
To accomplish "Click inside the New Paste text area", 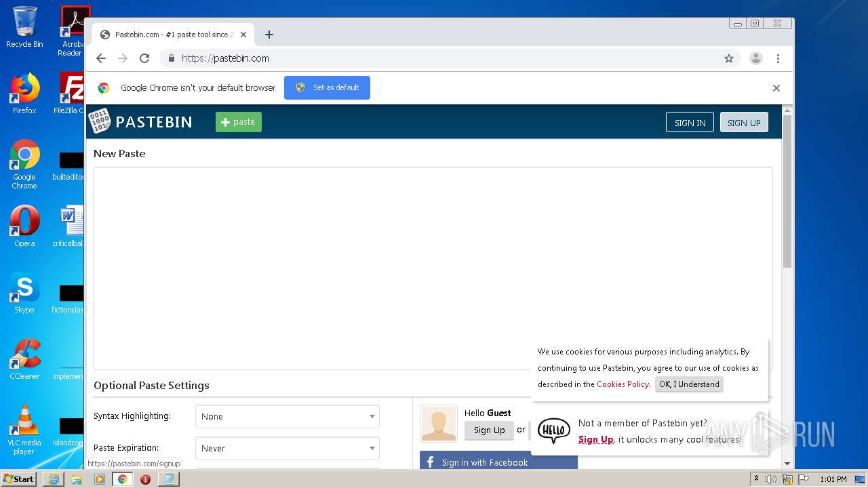I will click(433, 268).
